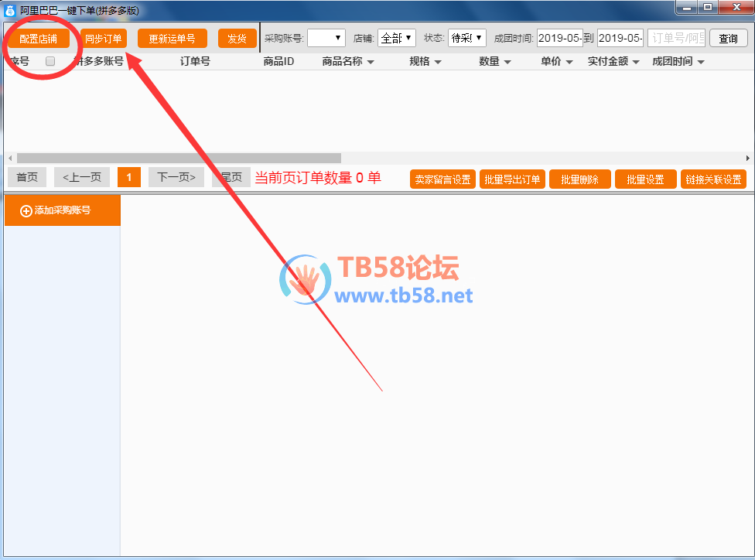Go to 尾页 last page
The width and height of the screenshot is (755, 560).
(x=231, y=177)
